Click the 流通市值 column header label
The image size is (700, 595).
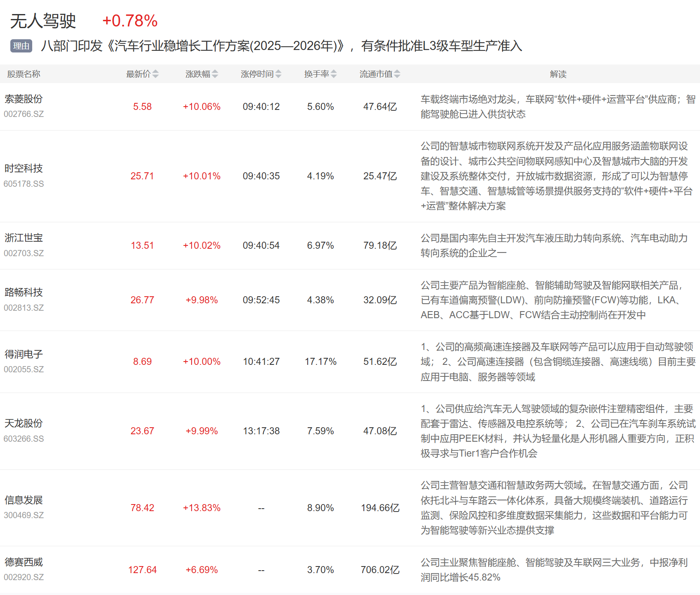(x=376, y=74)
